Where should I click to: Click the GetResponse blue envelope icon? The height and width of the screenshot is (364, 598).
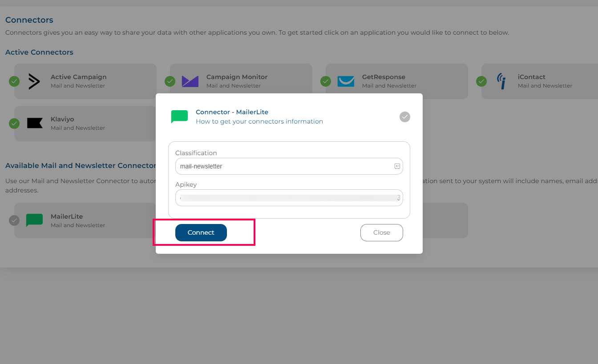tap(346, 81)
